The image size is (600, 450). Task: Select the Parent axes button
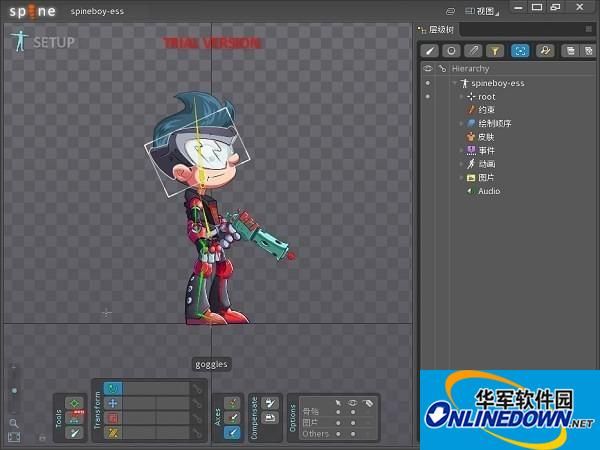(x=232, y=418)
